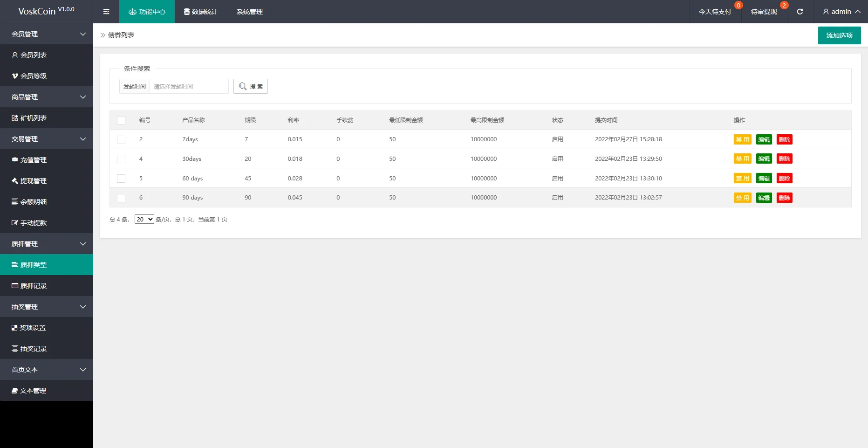868x448 pixels.
Task: Tick the checkbox for the 90 days row
Action: click(x=121, y=198)
